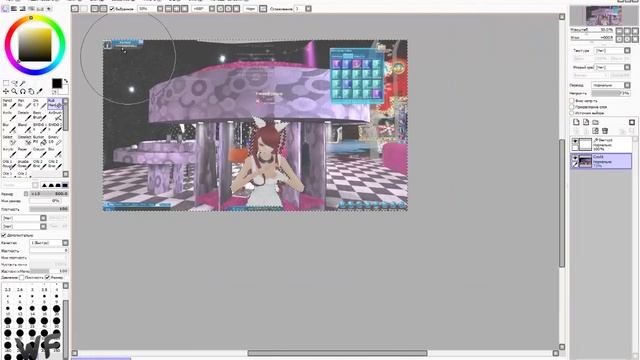Viewport: 640px width, 360px height.
Task: Show the swatches panel icon
Action: pos(40,9)
